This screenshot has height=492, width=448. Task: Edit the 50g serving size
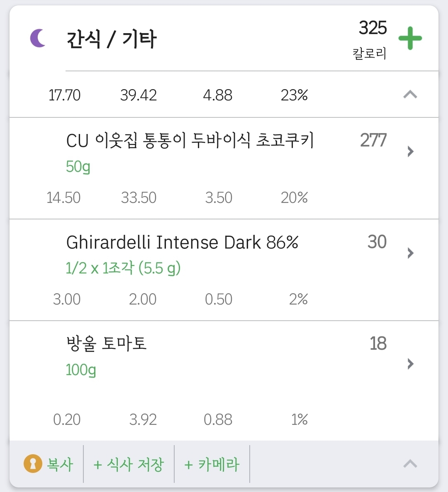pyautogui.click(x=78, y=167)
